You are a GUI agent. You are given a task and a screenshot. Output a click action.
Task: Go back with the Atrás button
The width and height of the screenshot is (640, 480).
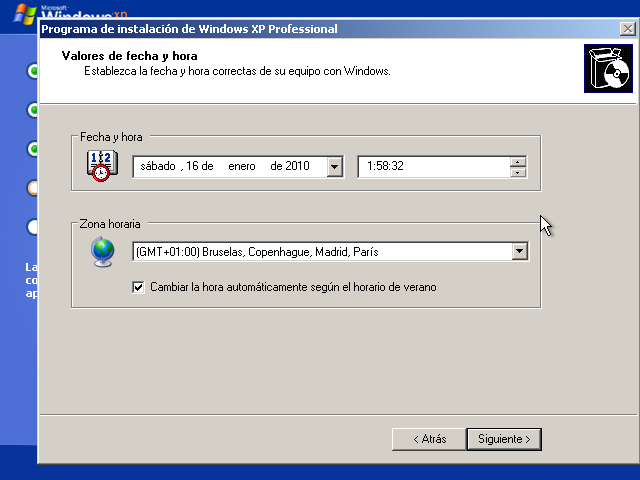pyautogui.click(x=429, y=439)
